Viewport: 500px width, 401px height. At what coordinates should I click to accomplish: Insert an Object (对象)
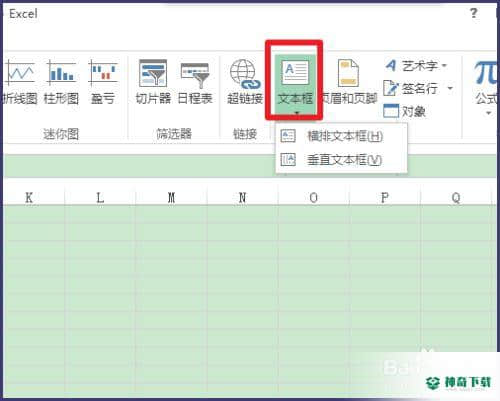pos(404,111)
